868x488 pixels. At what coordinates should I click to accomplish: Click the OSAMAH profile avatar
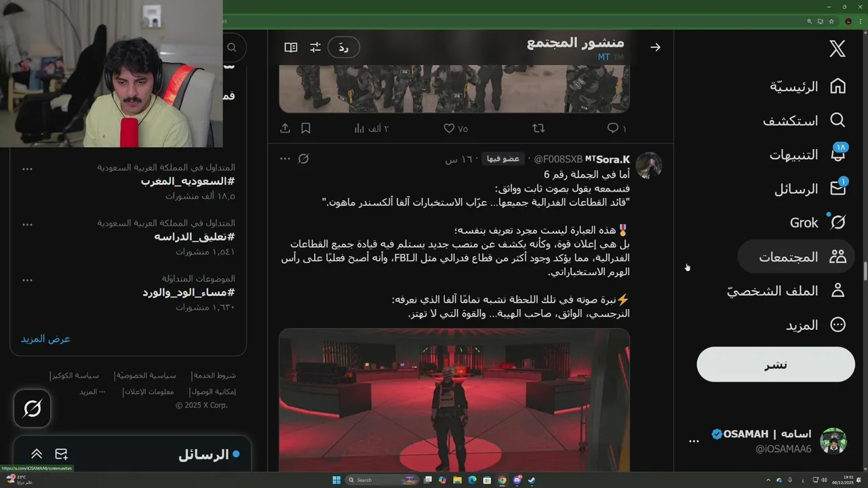(833, 441)
